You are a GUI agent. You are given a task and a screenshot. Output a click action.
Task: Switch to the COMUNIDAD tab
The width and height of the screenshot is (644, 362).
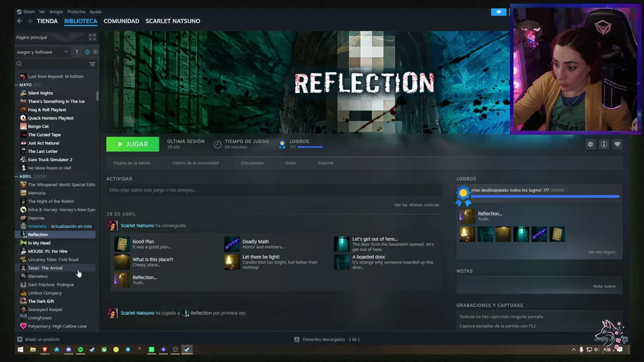121,21
